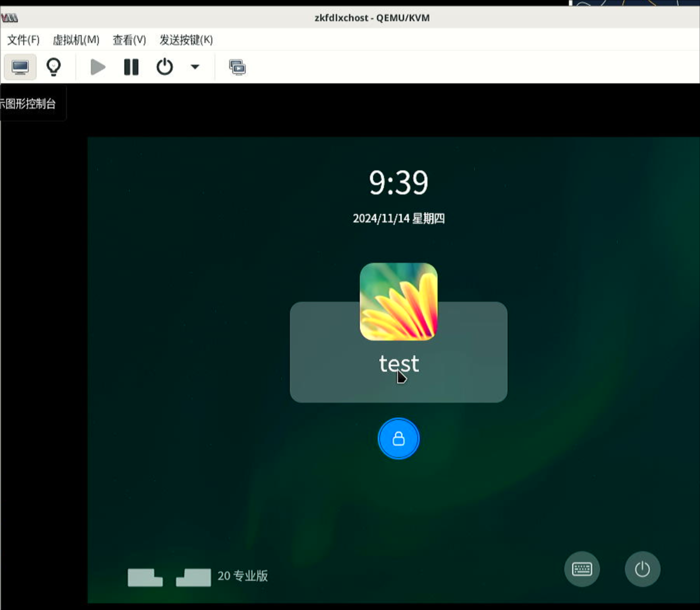Select the test user name

click(399, 363)
